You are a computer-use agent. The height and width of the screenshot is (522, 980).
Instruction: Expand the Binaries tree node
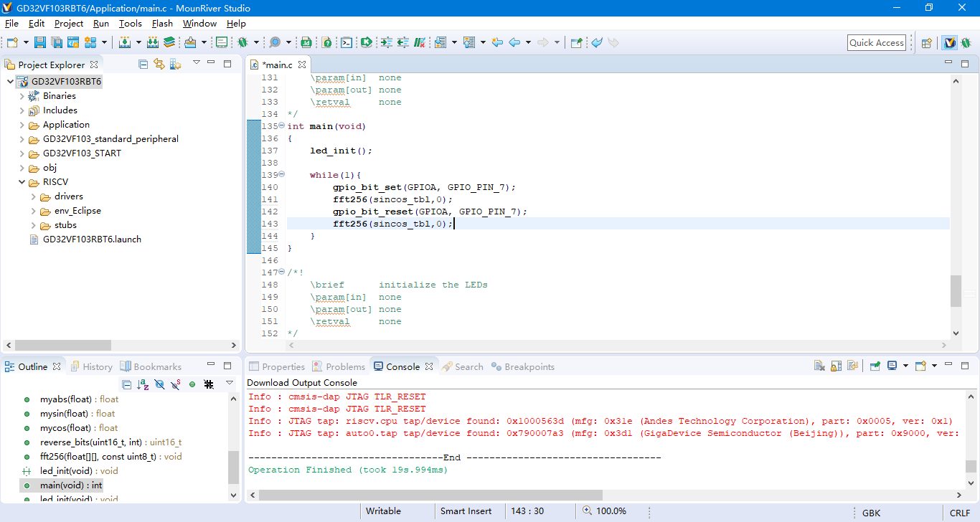click(22, 96)
